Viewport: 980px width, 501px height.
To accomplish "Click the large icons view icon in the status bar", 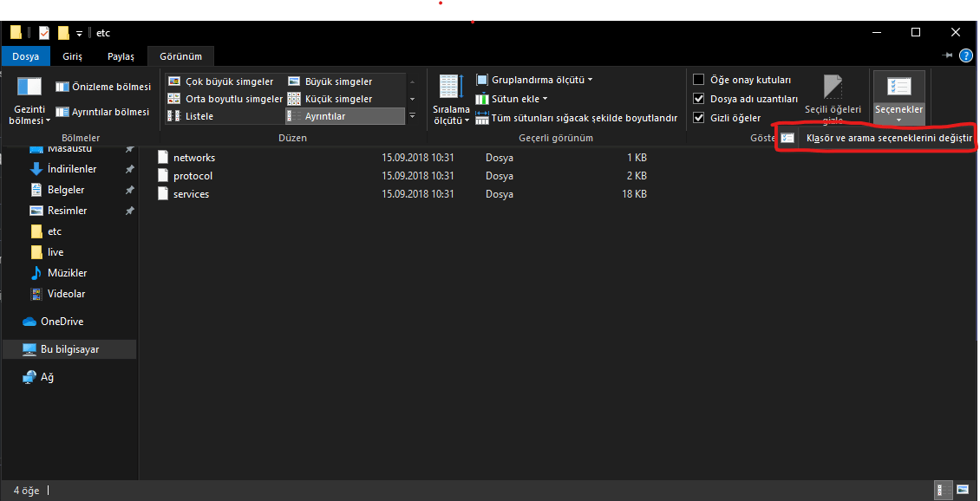I will pos(962,491).
